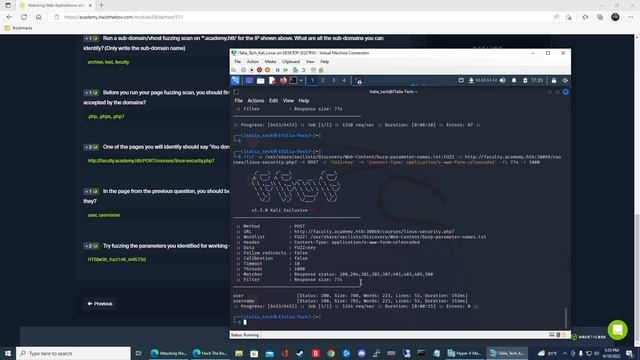Screen dimensions: 640x360
Task: Click the Kali network IP indicator
Action: [483, 80]
